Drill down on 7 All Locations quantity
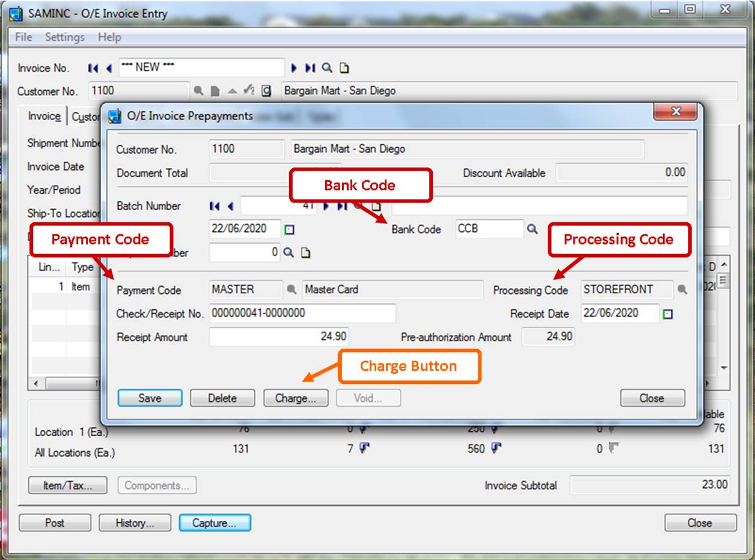Viewport: 755px width, 560px height. point(364,448)
